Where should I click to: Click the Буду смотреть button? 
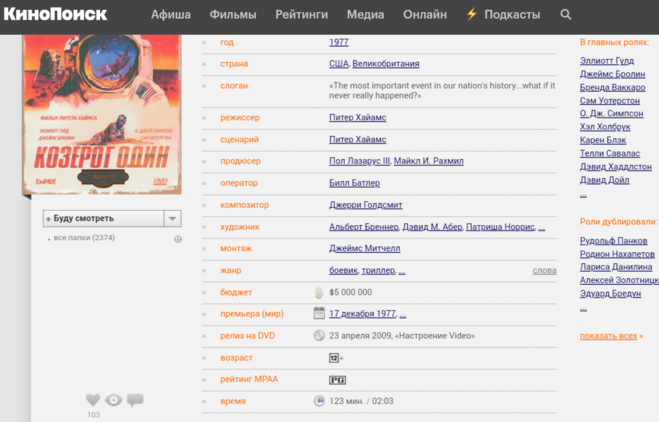click(100, 219)
